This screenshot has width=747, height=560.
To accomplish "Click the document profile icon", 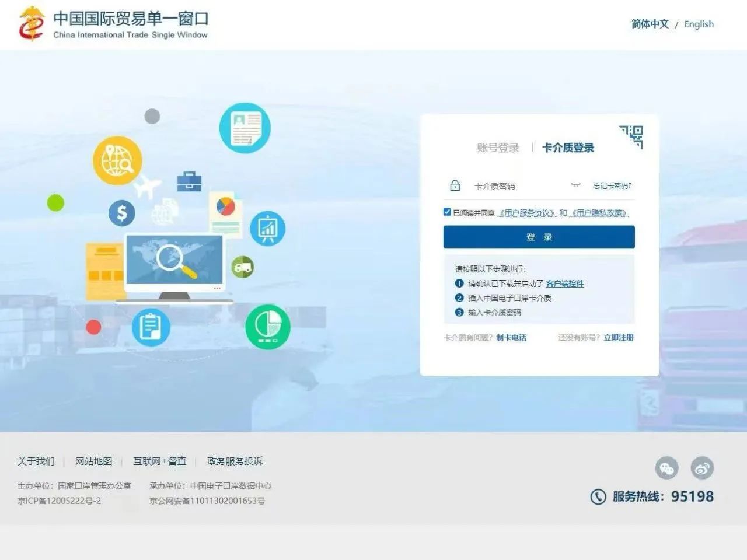I will (245, 128).
